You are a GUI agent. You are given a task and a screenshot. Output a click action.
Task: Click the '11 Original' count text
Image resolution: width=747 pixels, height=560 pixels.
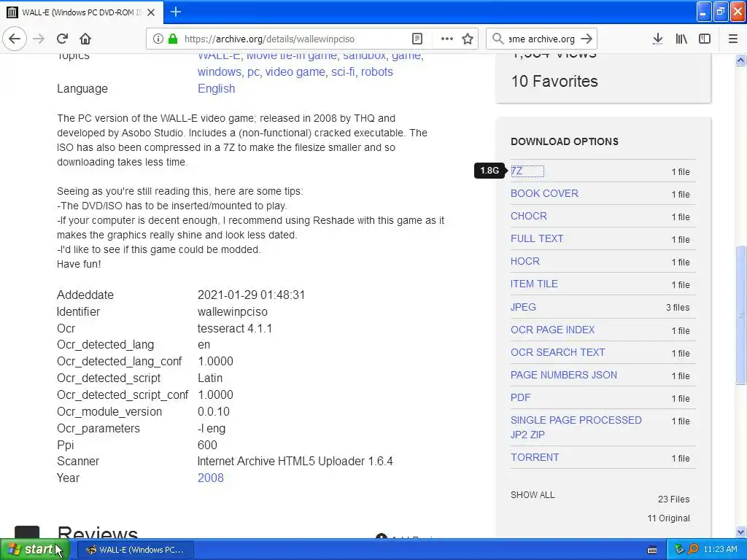coord(668,518)
